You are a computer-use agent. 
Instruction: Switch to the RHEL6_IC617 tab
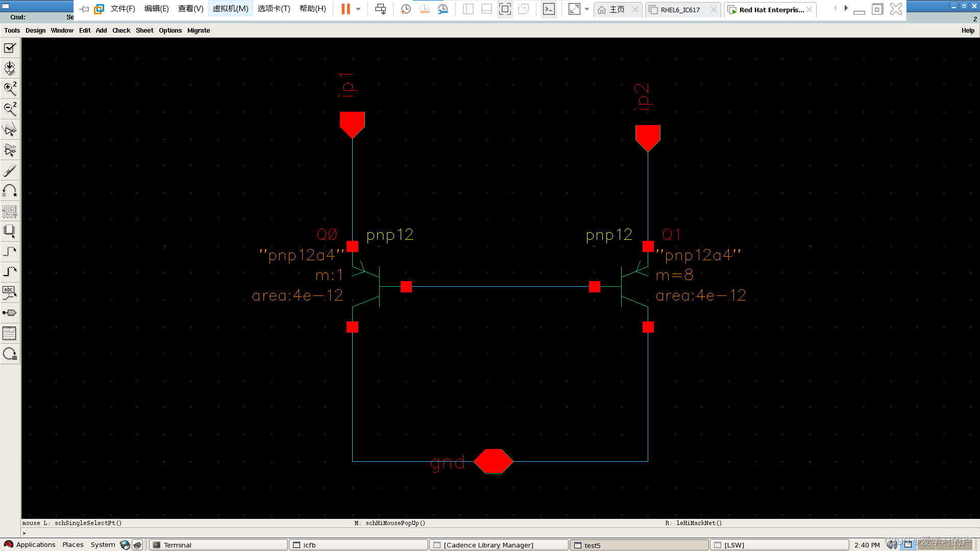680,10
